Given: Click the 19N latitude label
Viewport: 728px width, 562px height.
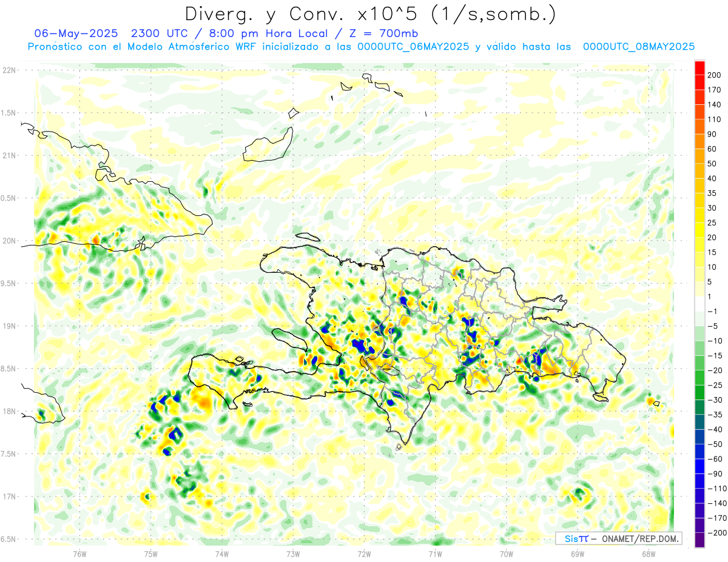Looking at the screenshot, I should pos(9,326).
